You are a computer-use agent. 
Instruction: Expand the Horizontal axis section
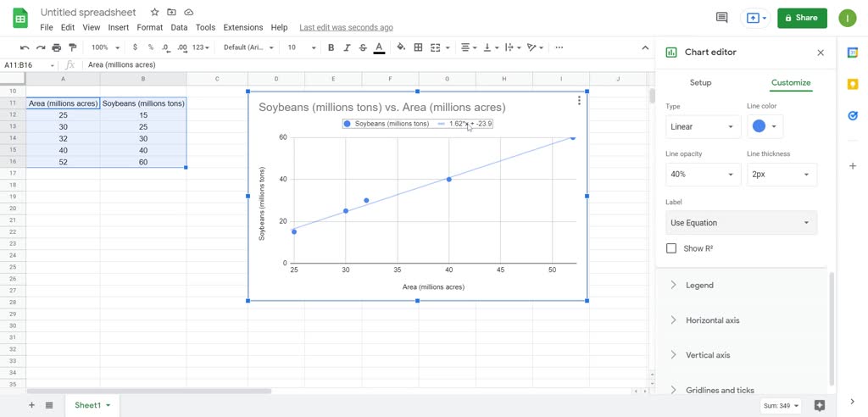point(712,320)
